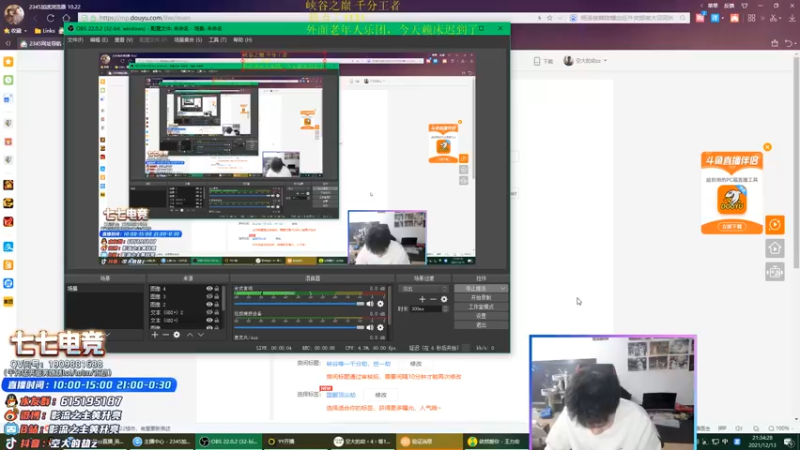The image size is (800, 450).
Task: Mute the video capture device audio speaker
Action: [370, 328]
